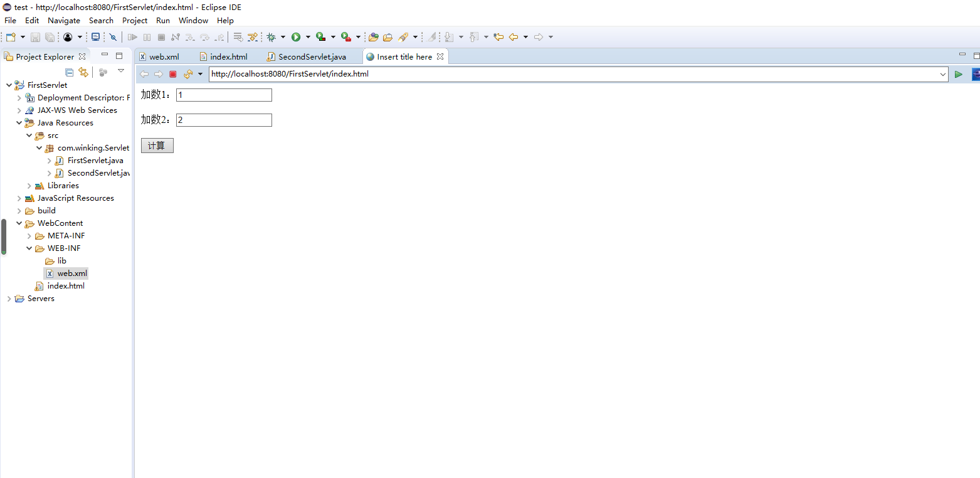Image resolution: width=980 pixels, height=478 pixels.
Task: Click the 加数2 input field
Action: click(x=224, y=120)
